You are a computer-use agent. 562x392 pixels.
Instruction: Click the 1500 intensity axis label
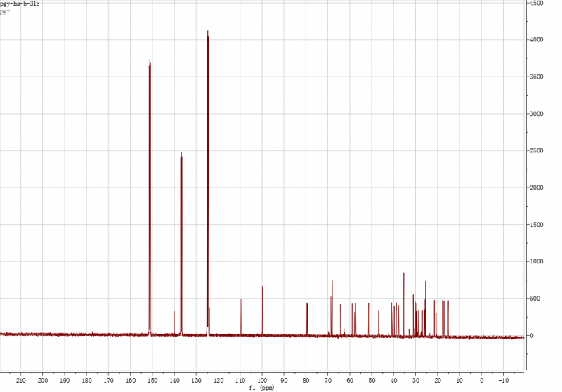tap(537, 225)
